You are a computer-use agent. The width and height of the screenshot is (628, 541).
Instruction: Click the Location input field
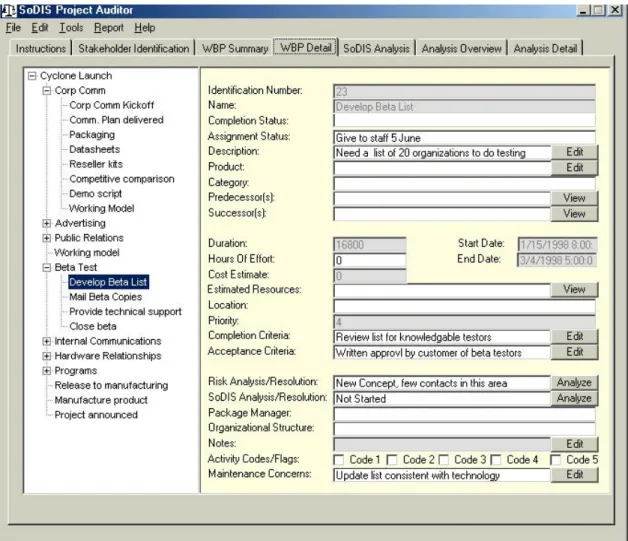point(464,306)
